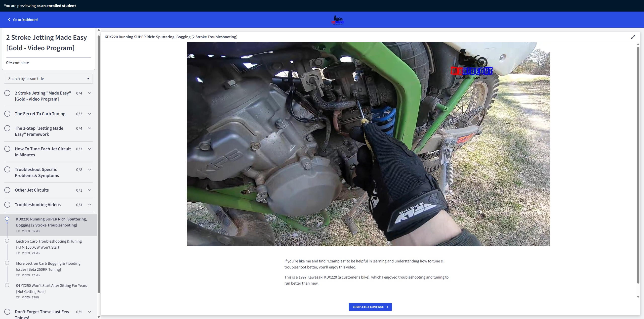Expand The Secret To Carb Tuning chevron
Image resolution: width=644 pixels, height=319 pixels.
pos(89,114)
